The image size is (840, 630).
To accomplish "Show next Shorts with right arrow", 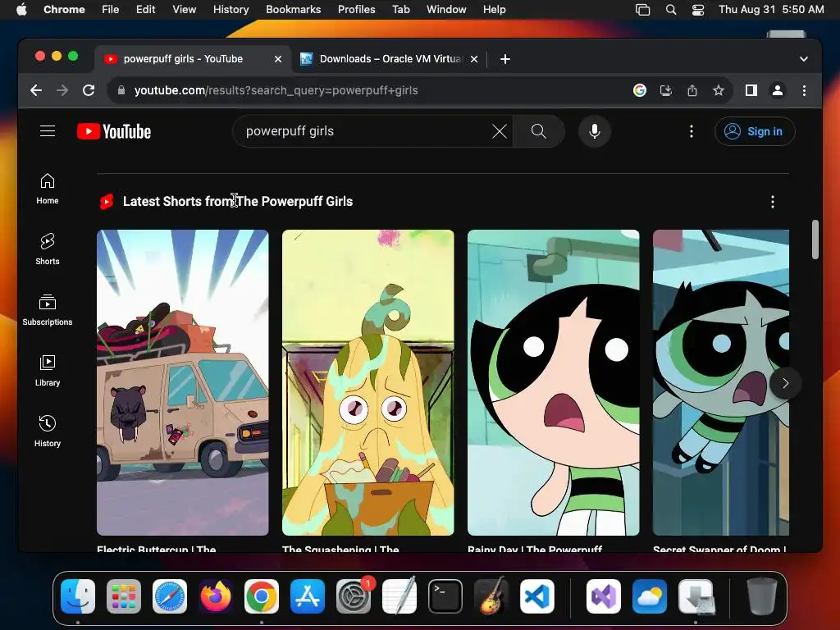I will point(785,383).
